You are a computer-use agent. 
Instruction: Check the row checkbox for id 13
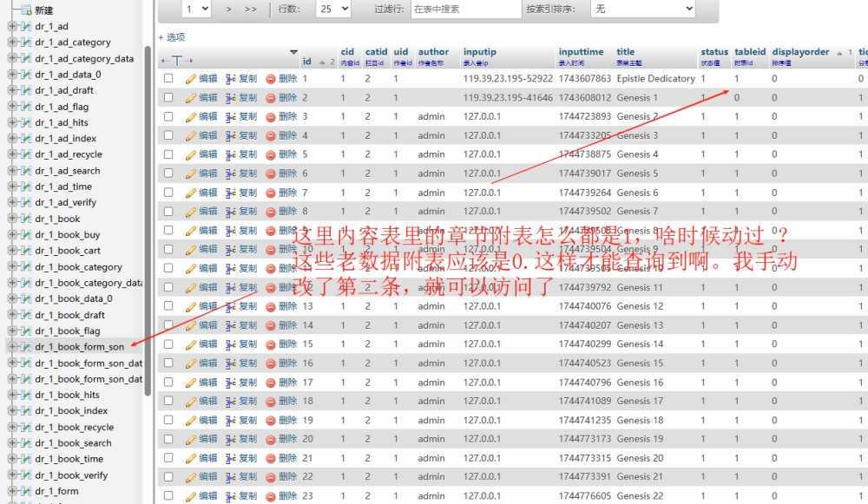click(168, 306)
